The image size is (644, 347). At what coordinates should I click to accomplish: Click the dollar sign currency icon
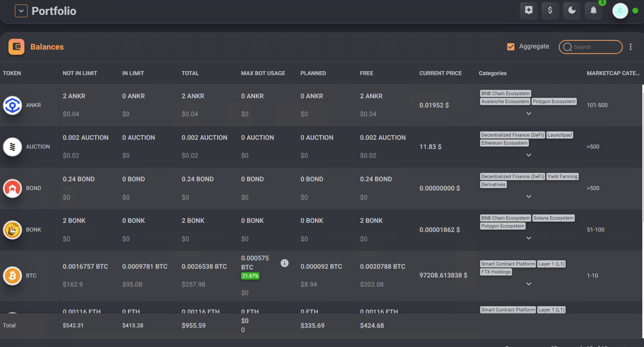550,10
